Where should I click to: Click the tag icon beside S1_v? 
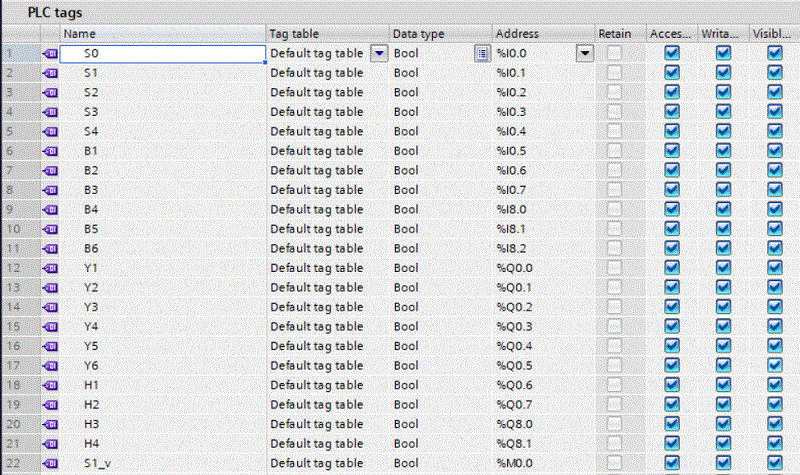tap(50, 462)
